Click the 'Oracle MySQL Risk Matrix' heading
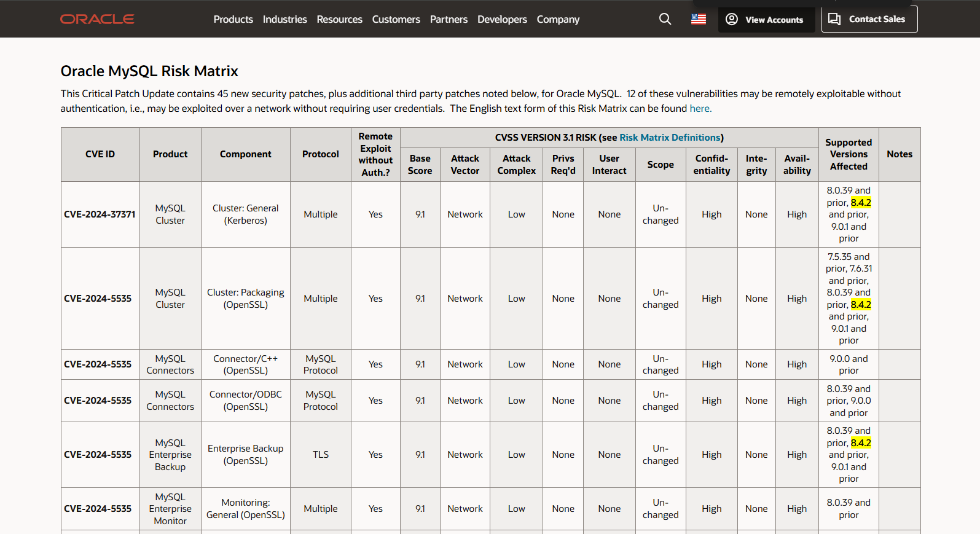 point(149,71)
